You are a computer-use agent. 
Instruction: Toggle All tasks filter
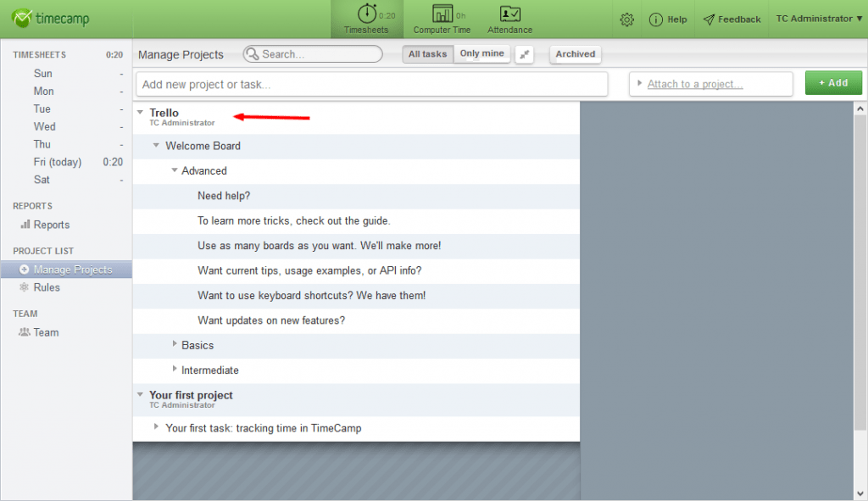[427, 53]
